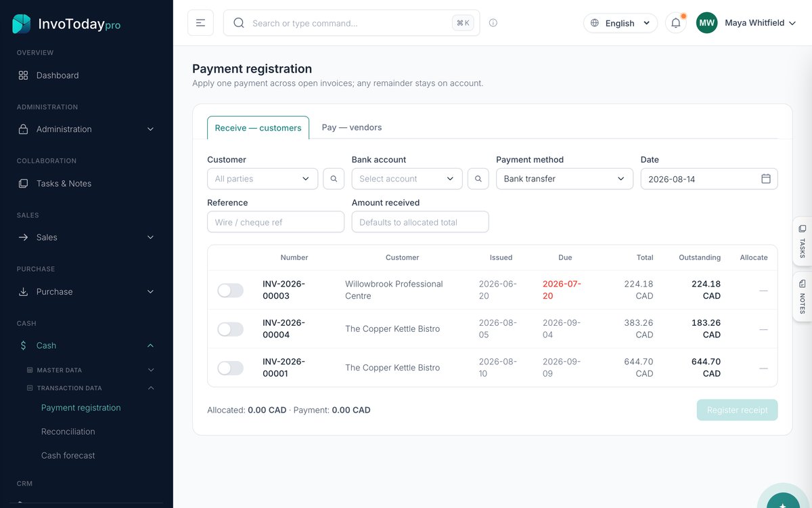This screenshot has height=508, width=812.
Task: Click the Allocate dash for INV-2026-00003
Action: pyautogui.click(x=763, y=291)
